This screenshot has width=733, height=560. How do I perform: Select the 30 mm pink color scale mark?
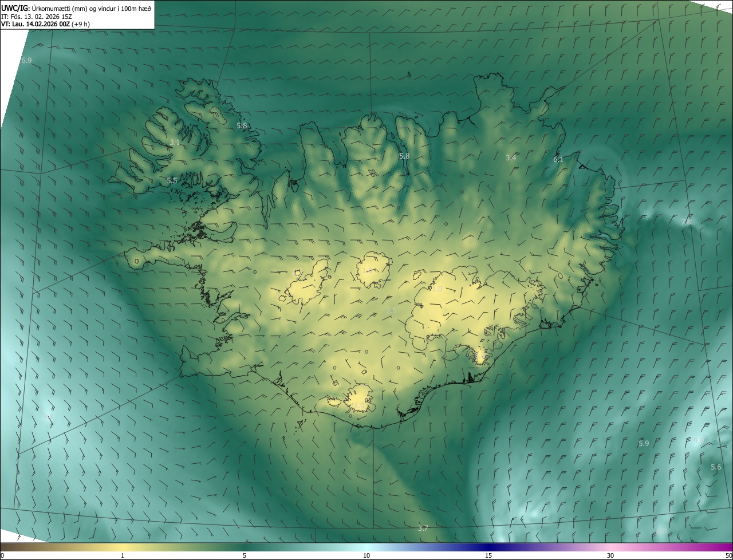610,555
